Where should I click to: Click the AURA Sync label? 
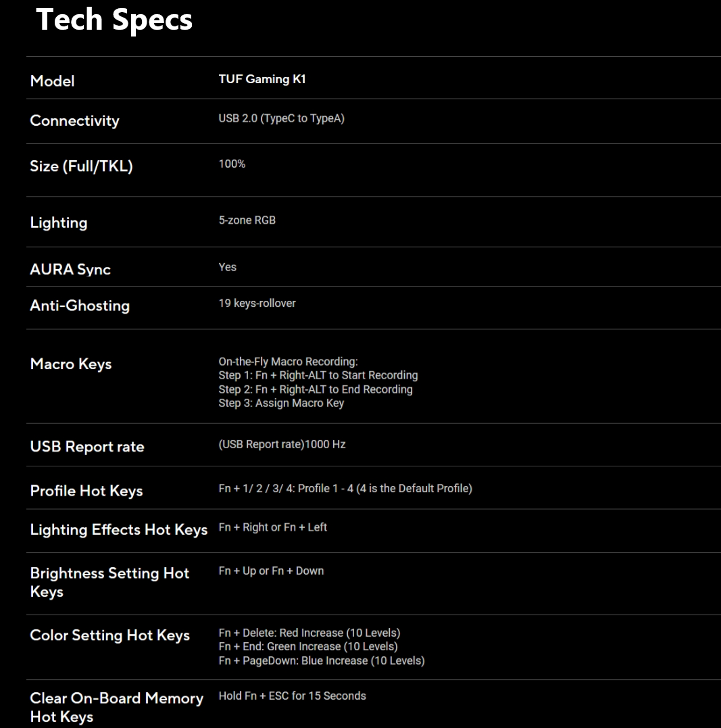[70, 269]
